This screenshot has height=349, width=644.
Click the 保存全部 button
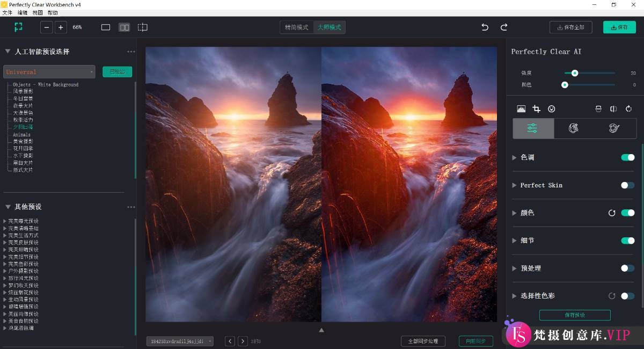click(571, 27)
